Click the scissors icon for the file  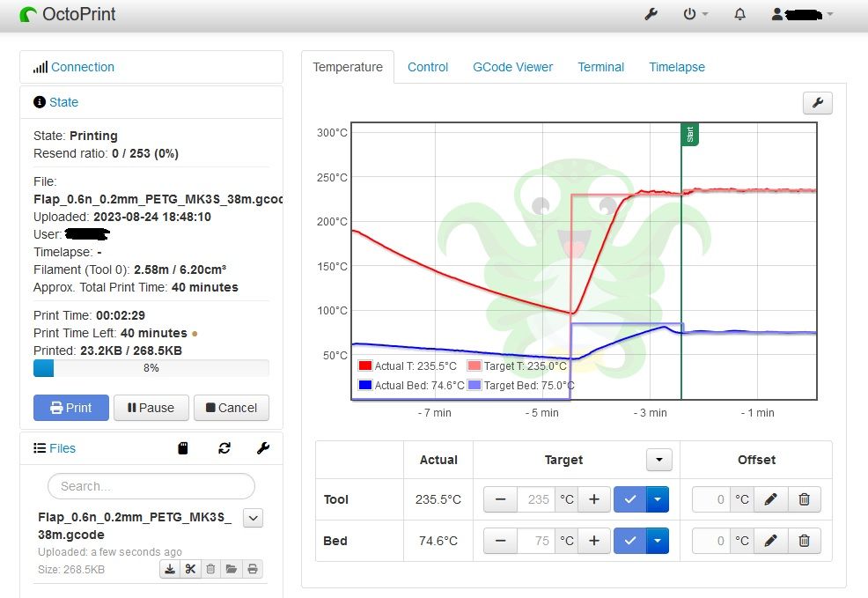[x=190, y=569]
